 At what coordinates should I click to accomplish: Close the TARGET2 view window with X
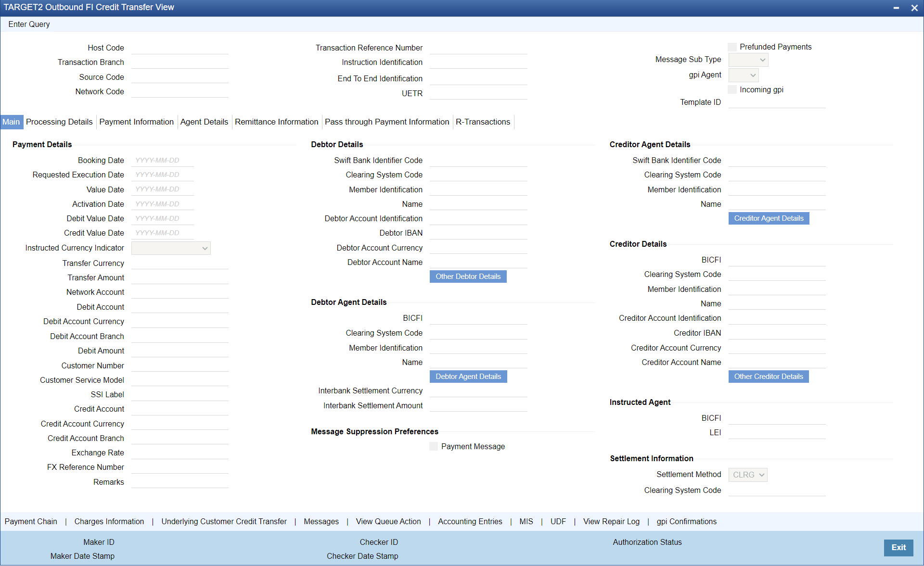point(914,8)
